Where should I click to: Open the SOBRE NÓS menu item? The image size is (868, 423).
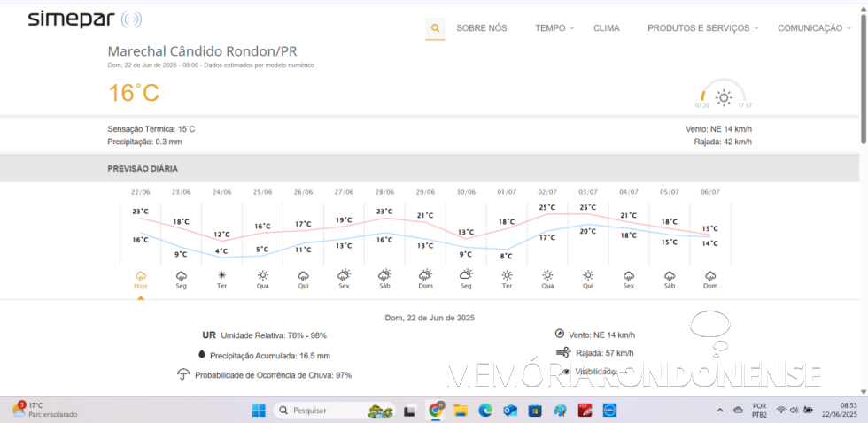point(481,28)
